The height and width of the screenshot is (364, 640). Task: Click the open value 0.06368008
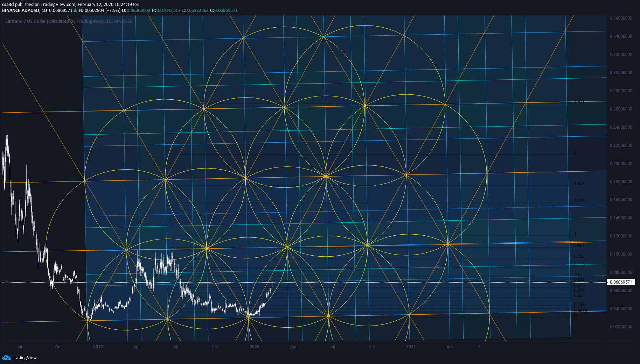138,10
